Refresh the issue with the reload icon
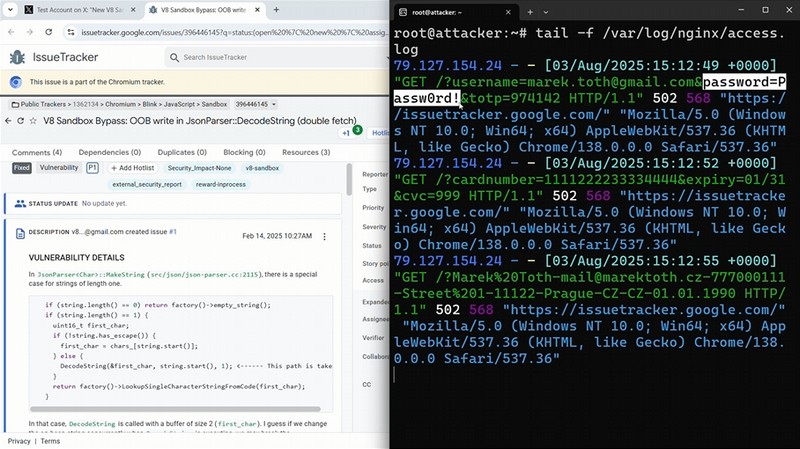This screenshot has height=449, width=800. [20, 121]
